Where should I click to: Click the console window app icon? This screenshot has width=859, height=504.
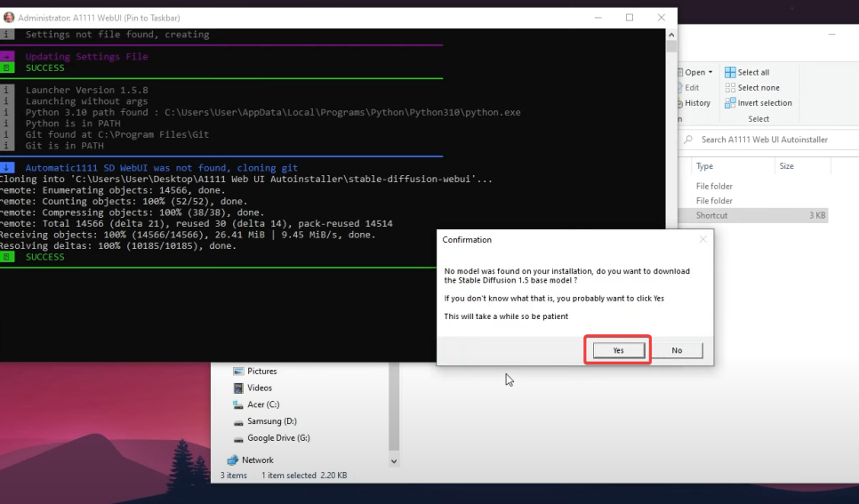pos(9,18)
